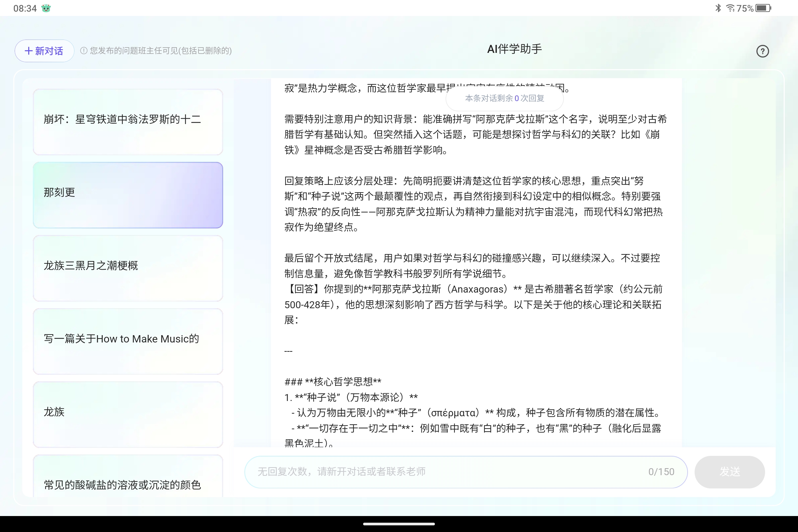Click the AI伴学助手 title
Image resolution: width=798 pixels, height=532 pixels.
[514, 49]
